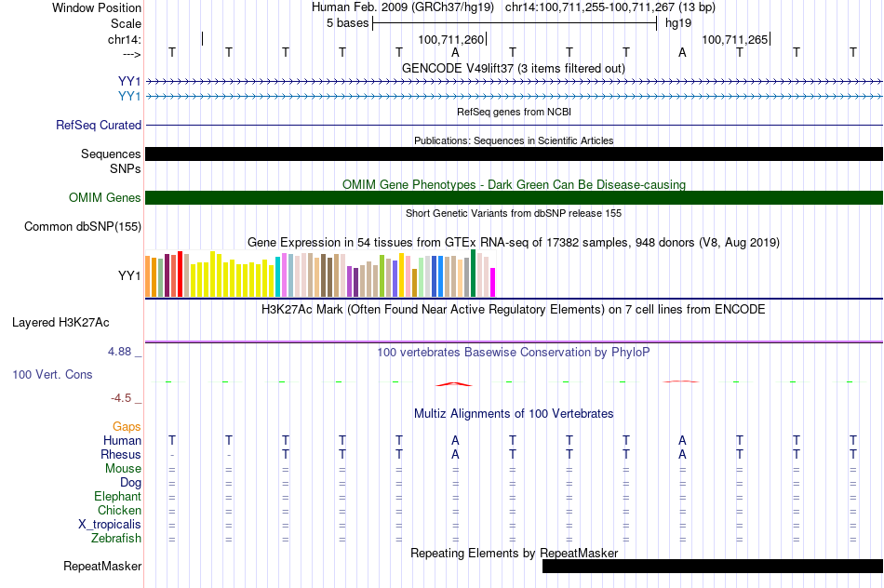Image resolution: width=884 pixels, height=588 pixels.
Task: Select the Elephant species row label
Action: (117, 496)
